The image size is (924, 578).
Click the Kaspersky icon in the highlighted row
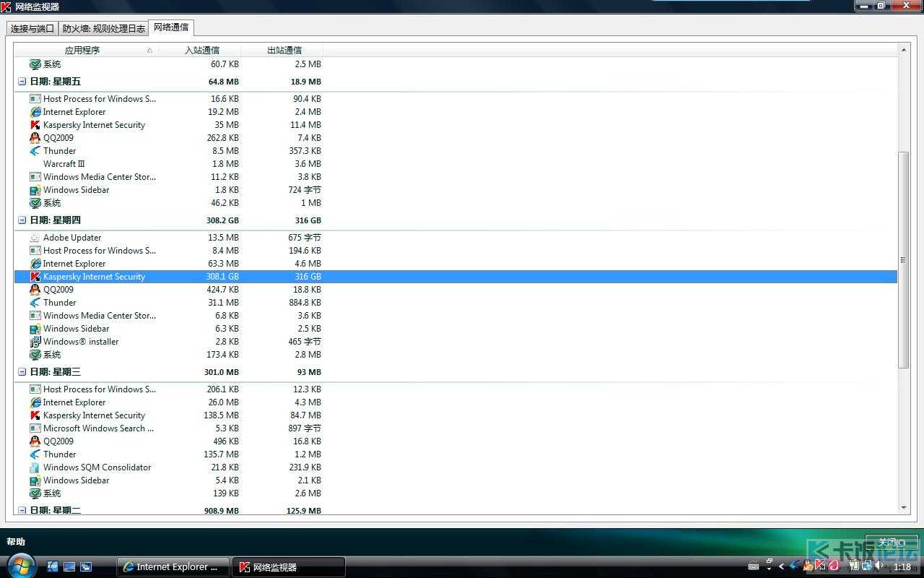point(35,277)
